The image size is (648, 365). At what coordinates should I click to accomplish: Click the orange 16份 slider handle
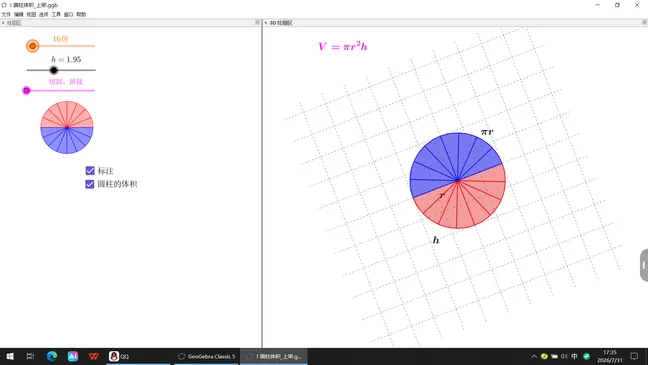(32, 46)
